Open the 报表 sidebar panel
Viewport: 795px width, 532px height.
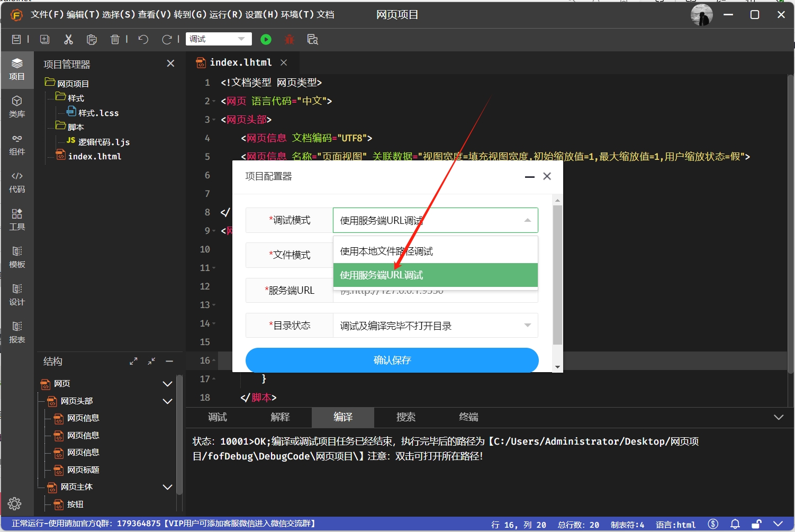pyautogui.click(x=17, y=332)
